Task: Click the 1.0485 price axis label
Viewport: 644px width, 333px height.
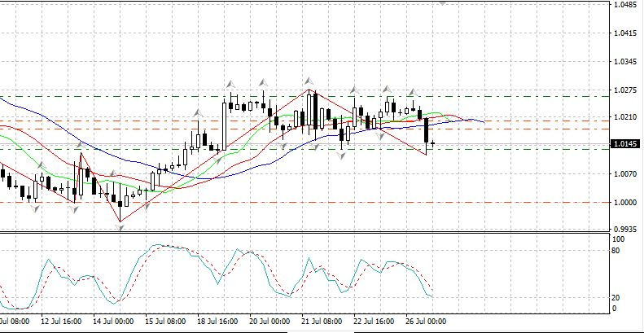Action: (x=625, y=5)
